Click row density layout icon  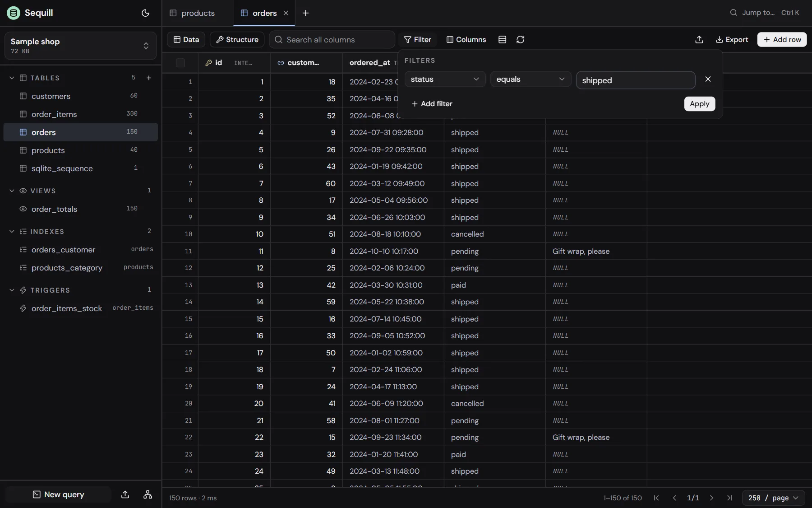pyautogui.click(x=502, y=40)
